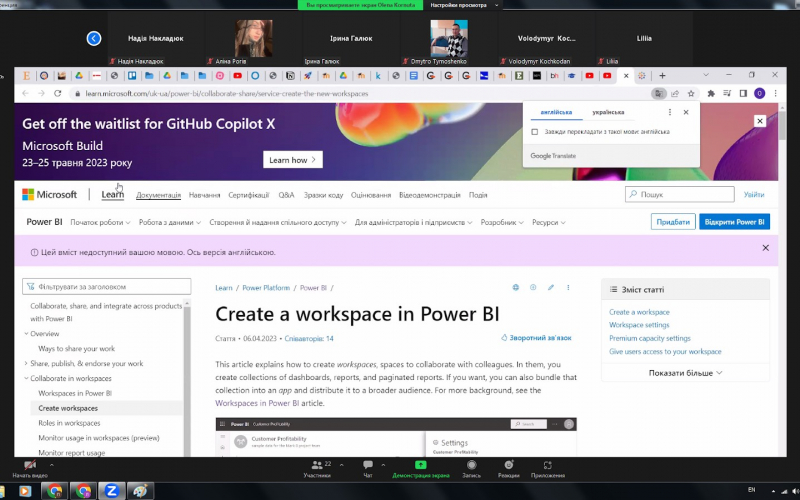The height and width of the screenshot is (500, 800).
Task: Expand the 'Робота з даними' dropdown
Action: 170,222
